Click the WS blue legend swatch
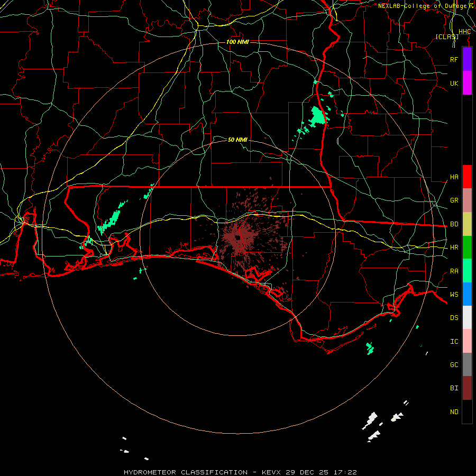 point(467,294)
